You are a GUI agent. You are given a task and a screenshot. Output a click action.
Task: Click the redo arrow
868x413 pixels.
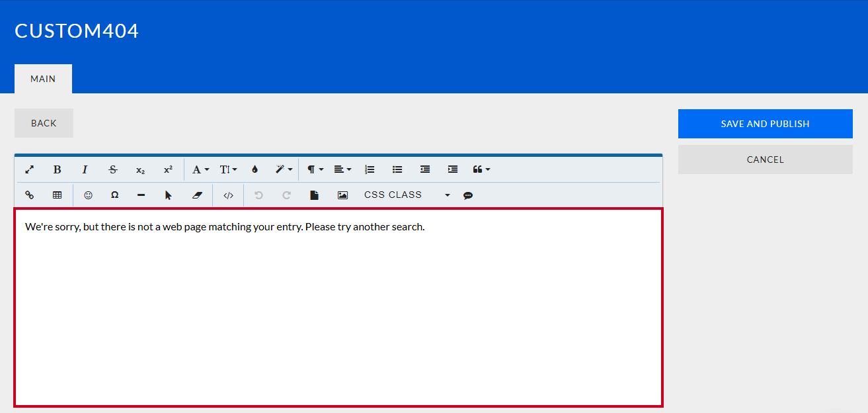click(x=286, y=195)
